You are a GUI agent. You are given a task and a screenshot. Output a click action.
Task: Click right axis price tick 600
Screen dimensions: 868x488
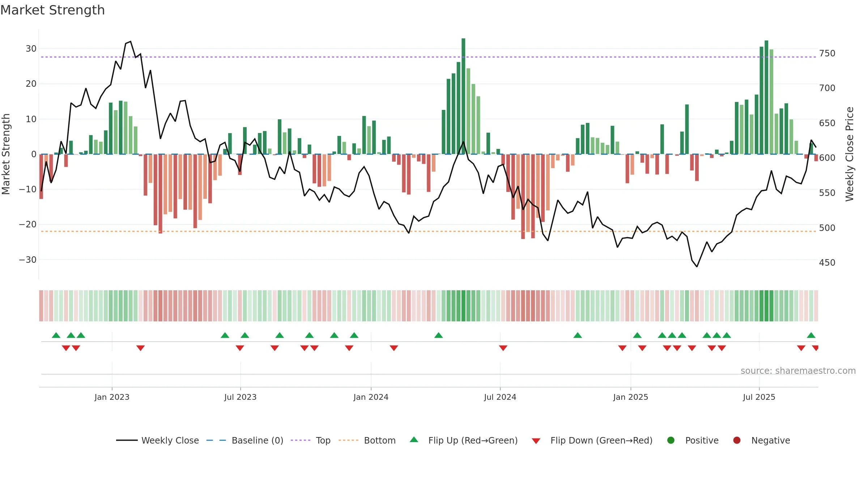tap(827, 158)
